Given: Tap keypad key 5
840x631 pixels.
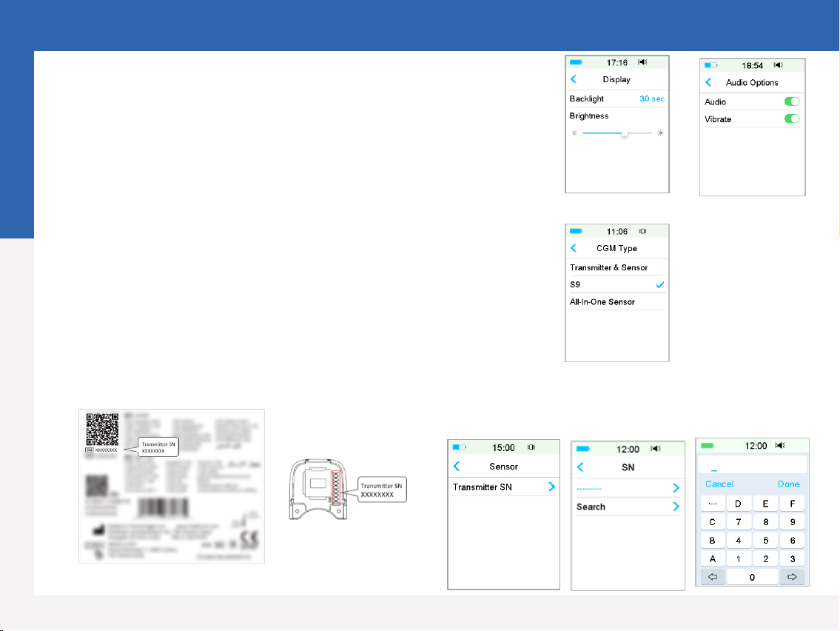Looking at the screenshot, I should pyautogui.click(x=765, y=541).
